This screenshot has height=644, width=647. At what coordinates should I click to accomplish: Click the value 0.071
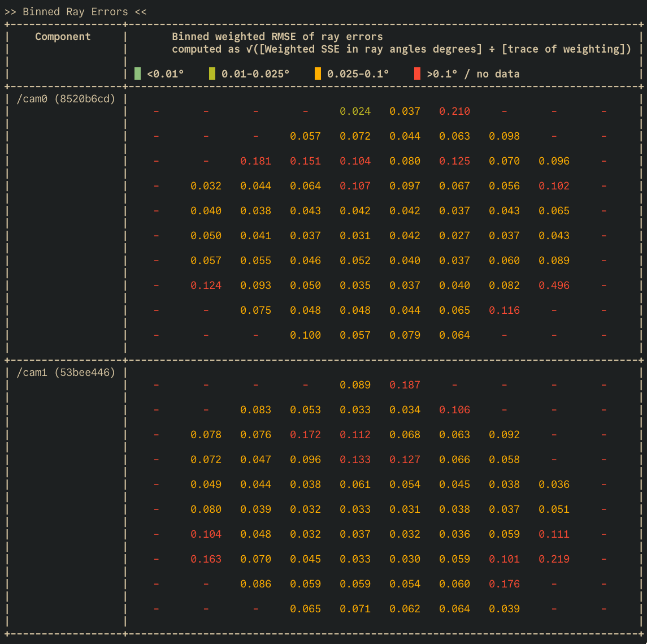click(355, 609)
